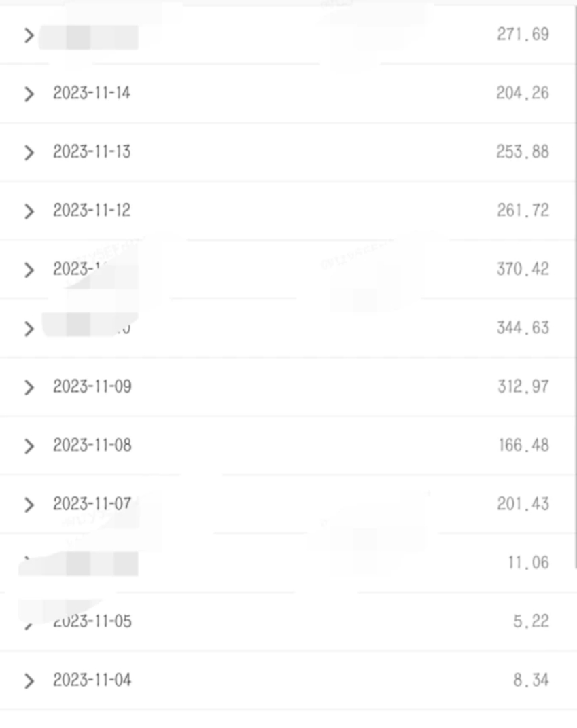Expand the 2023-11-04 row chevron
Viewport: 577px width, 728px height.
pyautogui.click(x=29, y=681)
